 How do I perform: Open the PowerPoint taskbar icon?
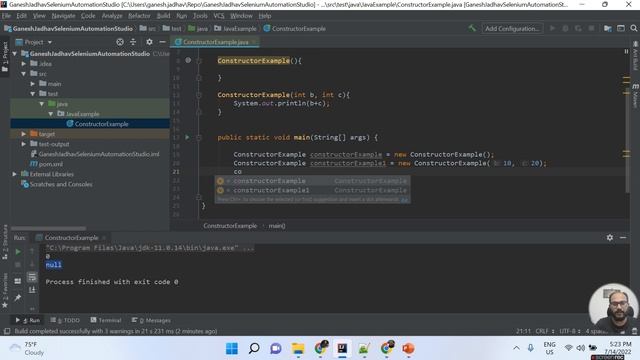pyautogui.click(x=408, y=349)
